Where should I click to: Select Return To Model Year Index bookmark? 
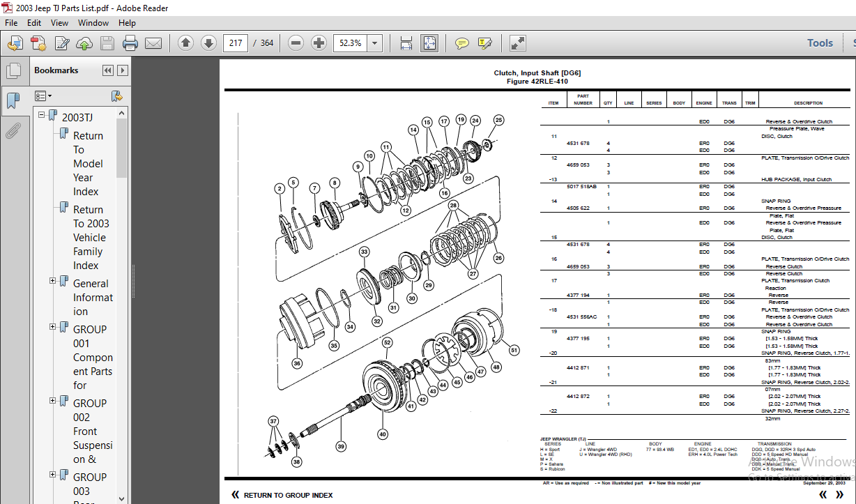coord(89,163)
